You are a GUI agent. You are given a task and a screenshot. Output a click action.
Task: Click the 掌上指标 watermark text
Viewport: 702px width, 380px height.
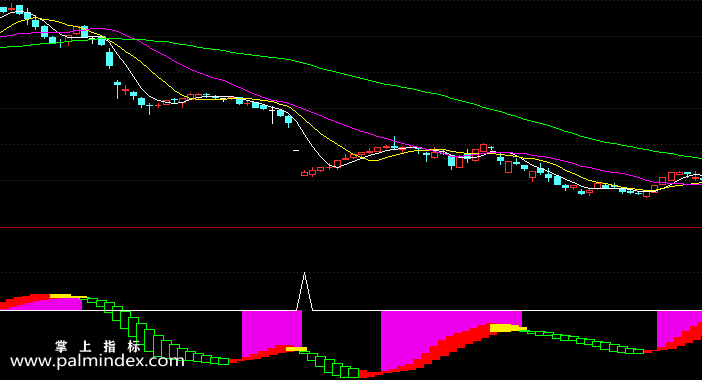coord(98,346)
